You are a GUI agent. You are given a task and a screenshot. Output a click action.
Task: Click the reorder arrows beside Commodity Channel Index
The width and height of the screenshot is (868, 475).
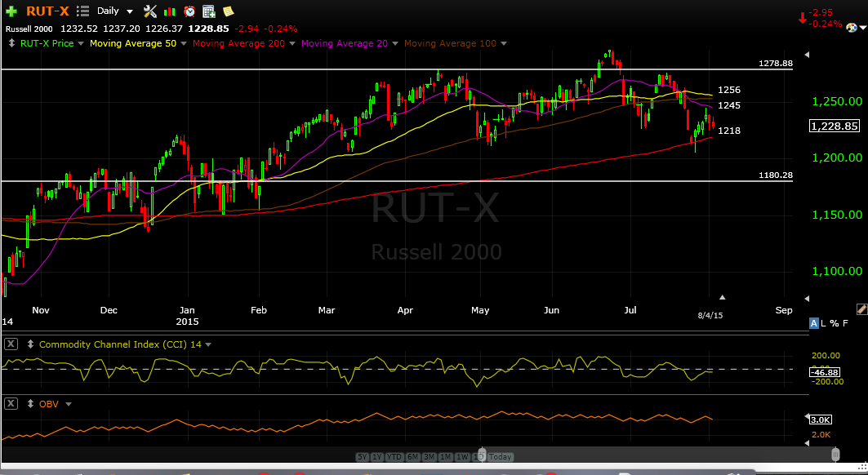pos(30,344)
